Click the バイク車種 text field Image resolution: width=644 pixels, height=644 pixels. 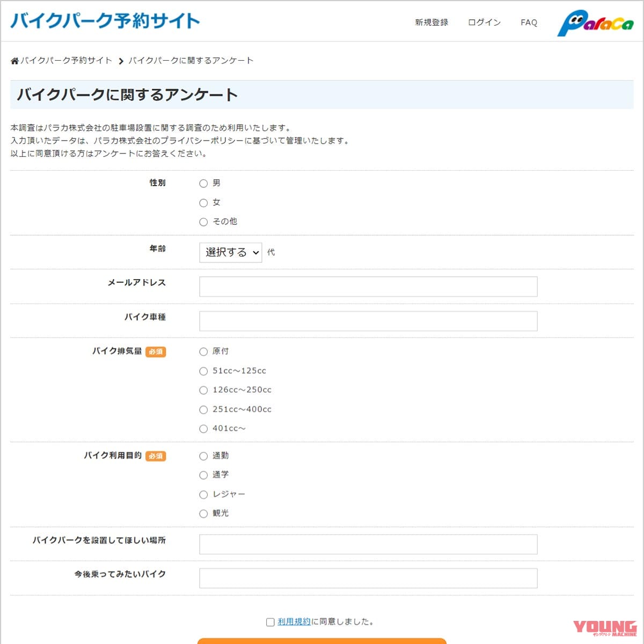click(x=368, y=321)
